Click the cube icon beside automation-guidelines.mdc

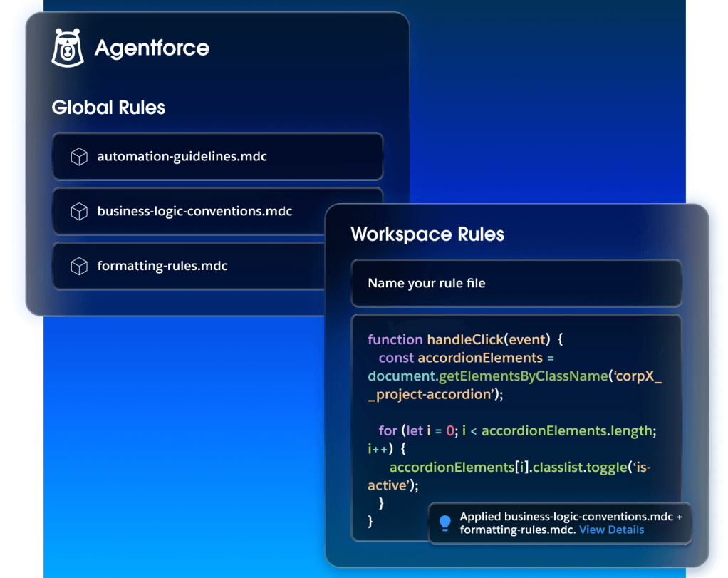coord(79,157)
